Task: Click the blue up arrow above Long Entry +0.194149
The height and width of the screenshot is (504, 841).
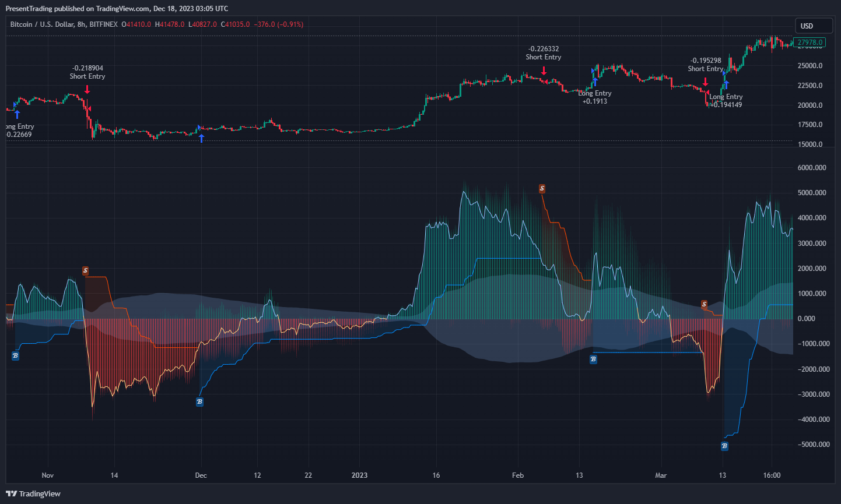Action: pyautogui.click(x=726, y=84)
